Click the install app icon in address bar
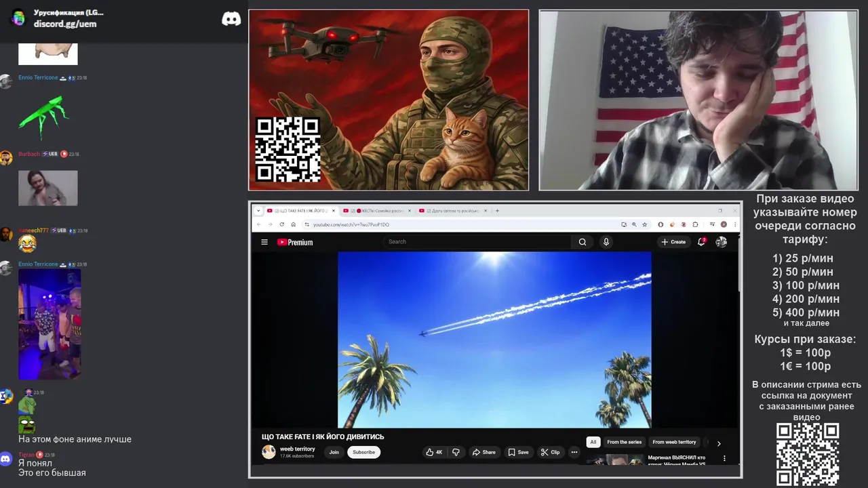 coord(624,224)
